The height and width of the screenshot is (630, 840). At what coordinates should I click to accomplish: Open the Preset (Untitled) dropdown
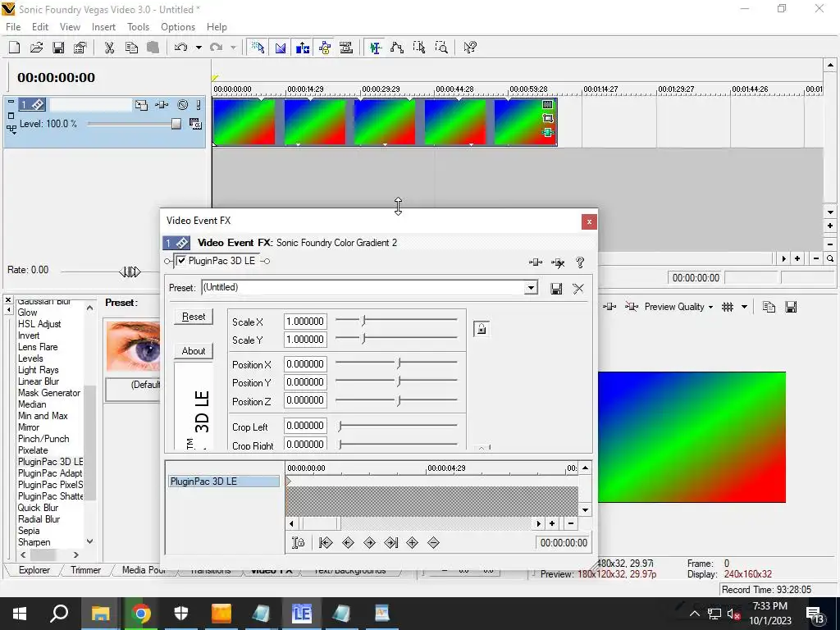coord(531,288)
